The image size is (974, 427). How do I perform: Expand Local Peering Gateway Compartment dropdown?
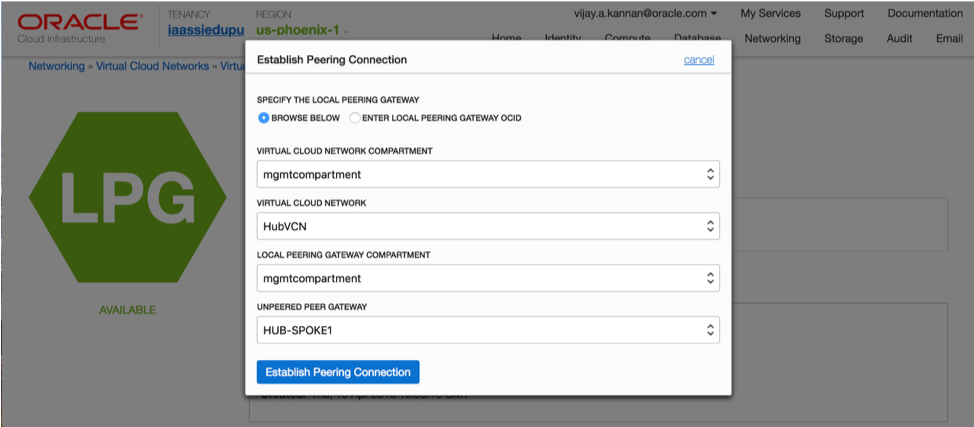[x=488, y=278]
